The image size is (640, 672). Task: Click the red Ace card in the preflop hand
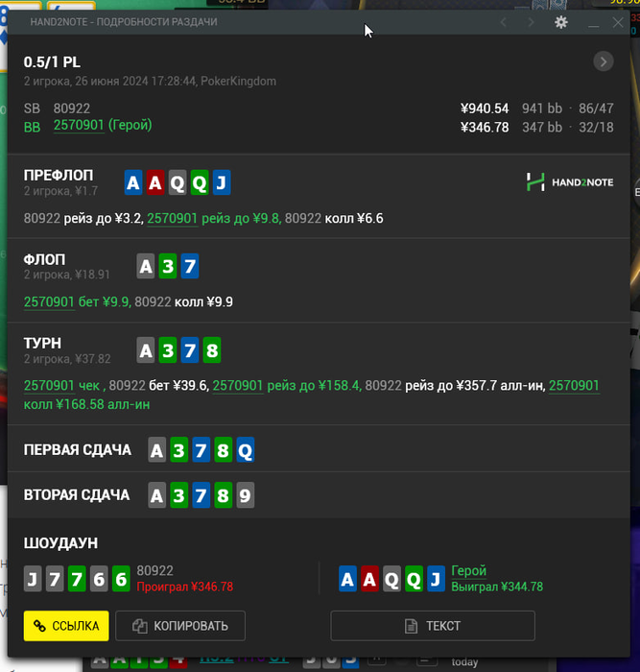(155, 182)
